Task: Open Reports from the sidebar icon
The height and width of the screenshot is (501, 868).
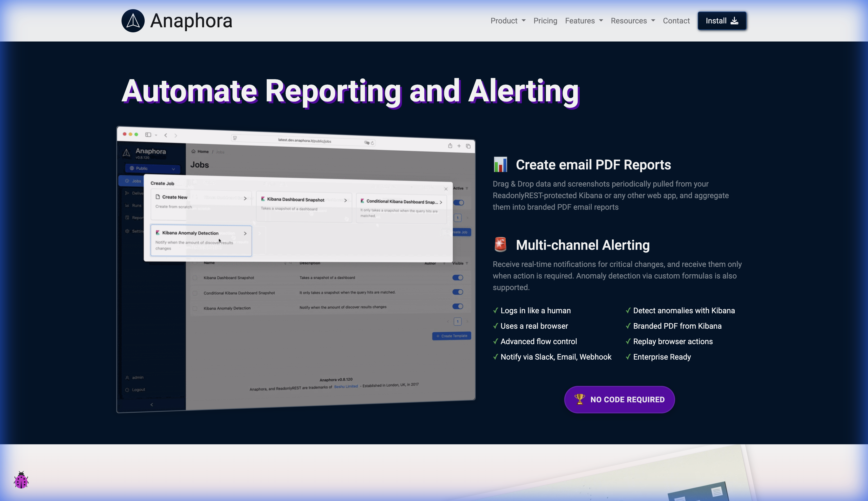Action: 128,217
